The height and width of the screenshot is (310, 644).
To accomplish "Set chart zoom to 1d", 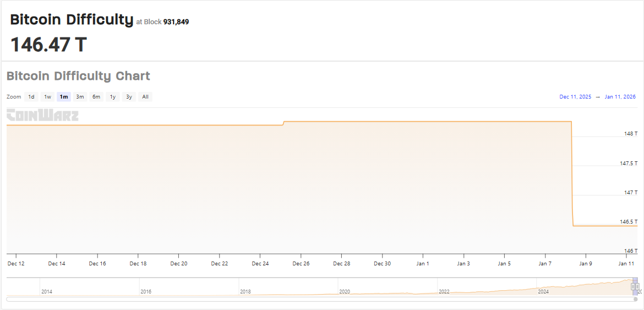I will point(31,97).
